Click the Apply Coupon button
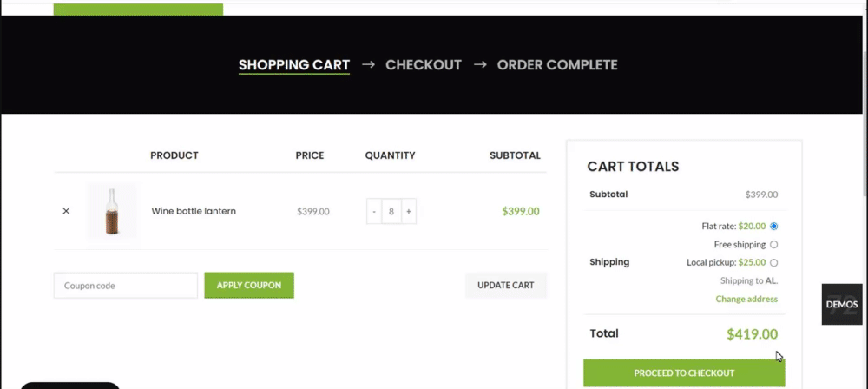 (249, 285)
